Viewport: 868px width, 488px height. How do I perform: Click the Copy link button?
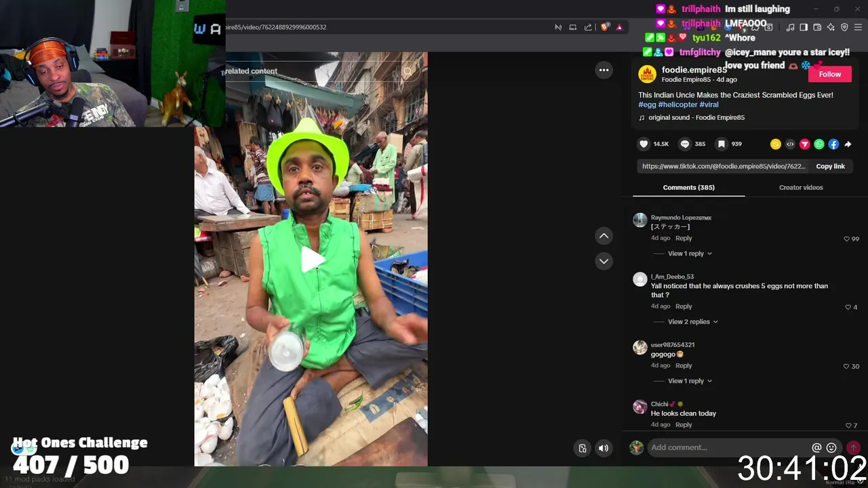tap(830, 166)
